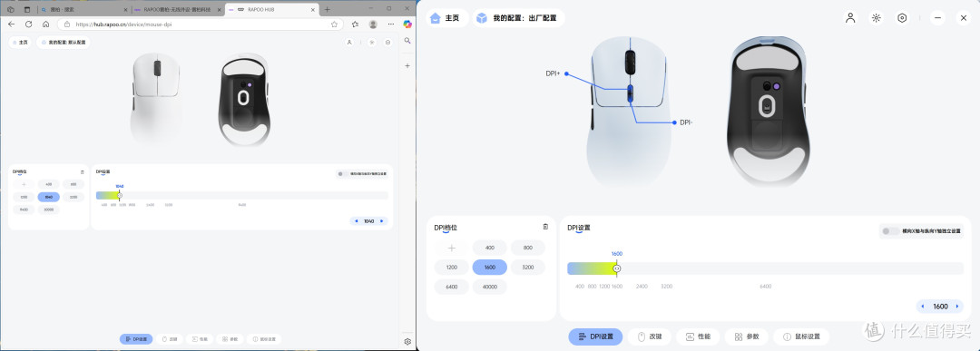Switch to the 改键 tab in the right app

click(x=650, y=336)
